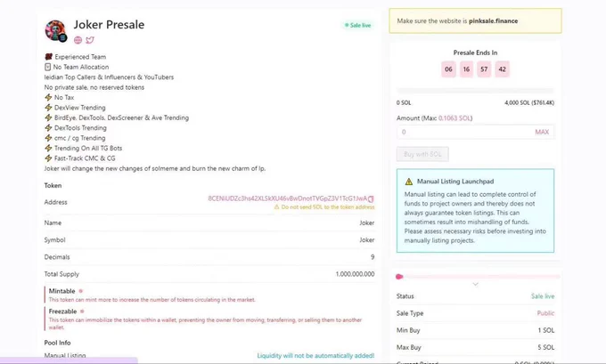Viewport: 606px width, 364px height.
Task: Click the Decimals value 9
Action: pos(373,257)
